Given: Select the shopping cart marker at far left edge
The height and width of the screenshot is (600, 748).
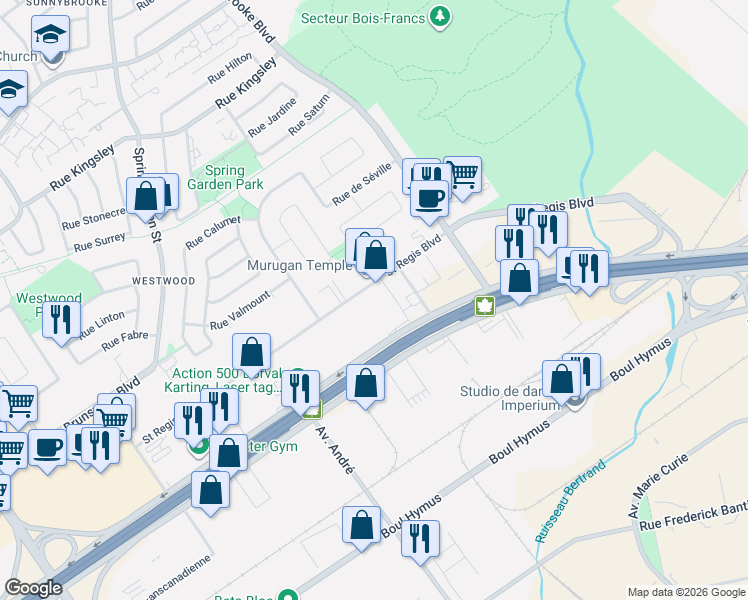Looking at the screenshot, I should (19, 404).
